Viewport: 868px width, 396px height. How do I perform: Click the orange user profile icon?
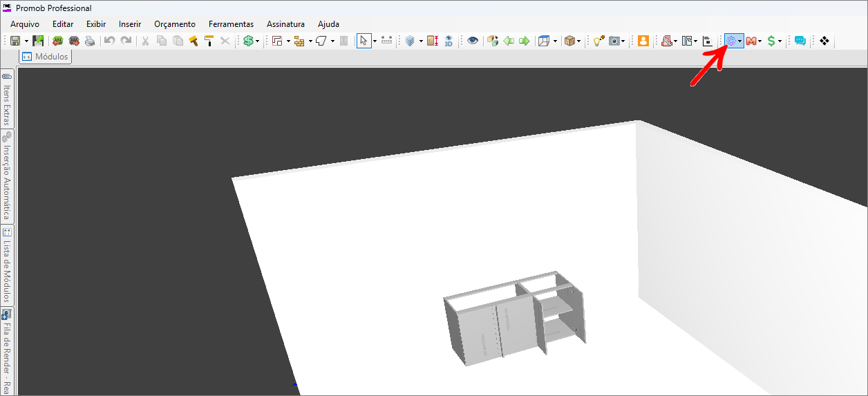pos(643,41)
